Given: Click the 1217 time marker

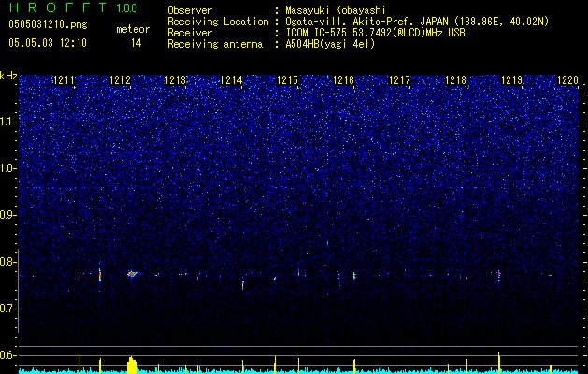Looking at the screenshot, I should point(400,80).
